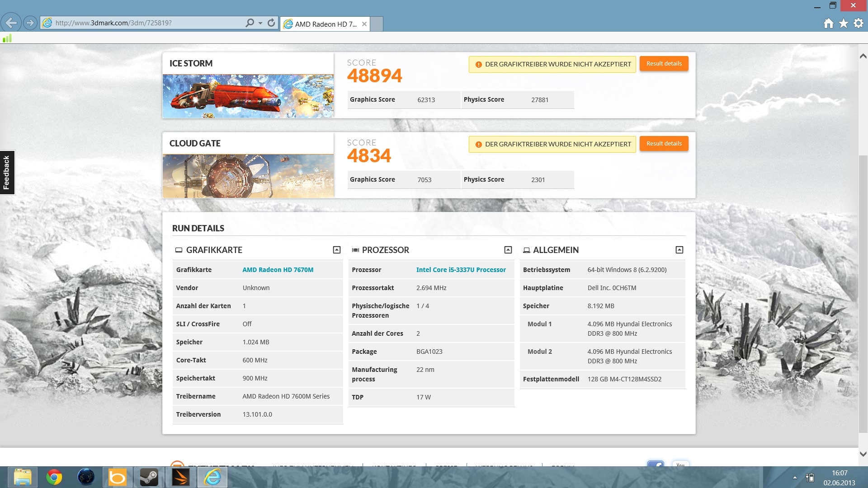This screenshot has width=868, height=488.
Task: Select OS value 64-bit Windows 8
Action: 627,270
